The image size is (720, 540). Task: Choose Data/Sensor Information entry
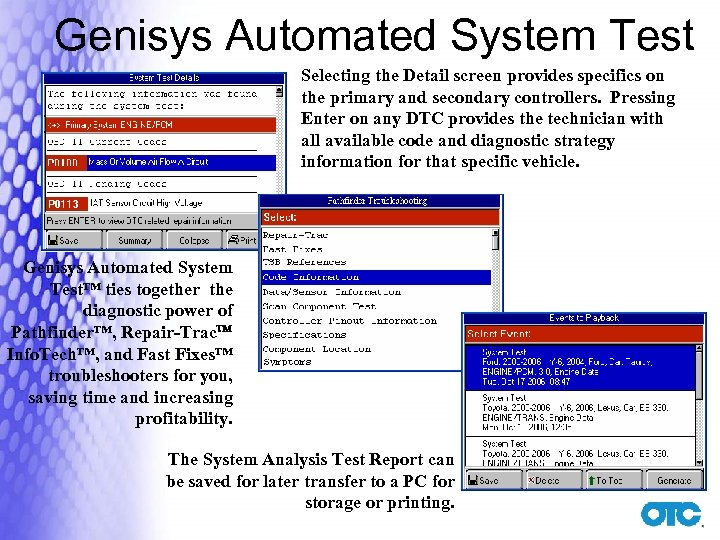[332, 292]
